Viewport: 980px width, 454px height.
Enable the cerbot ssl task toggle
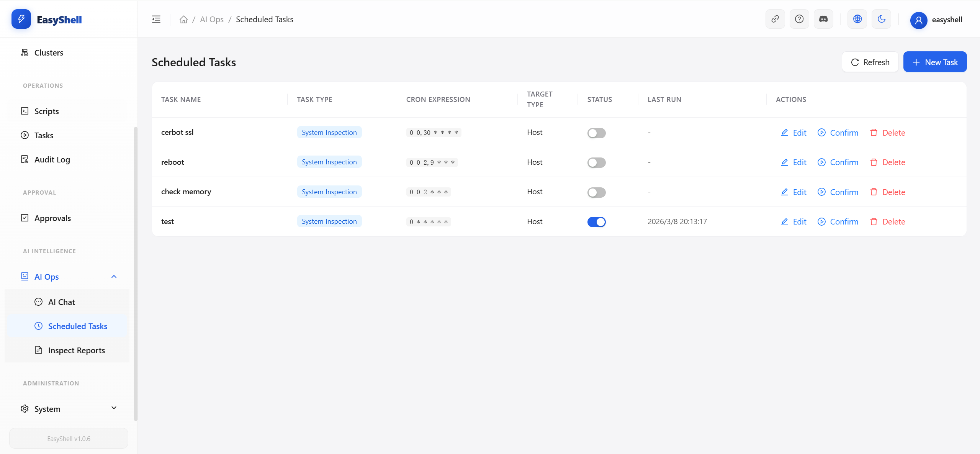click(597, 133)
